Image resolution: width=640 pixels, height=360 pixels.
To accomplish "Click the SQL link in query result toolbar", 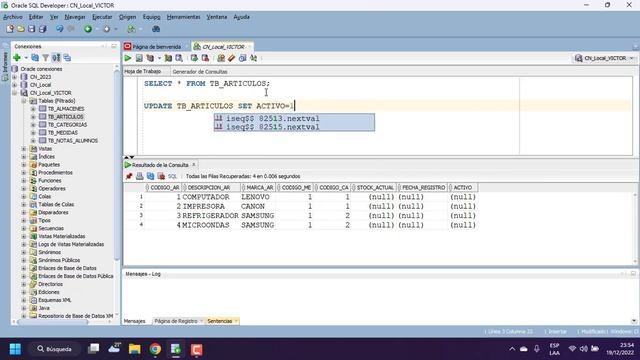I will [x=172, y=176].
